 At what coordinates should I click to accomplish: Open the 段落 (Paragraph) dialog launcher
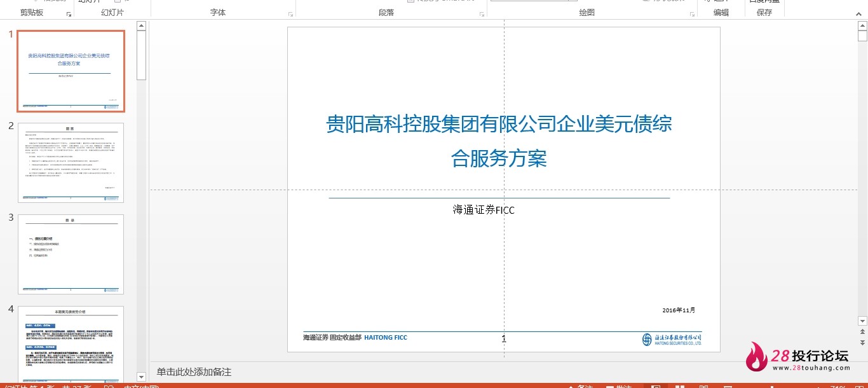(x=482, y=14)
